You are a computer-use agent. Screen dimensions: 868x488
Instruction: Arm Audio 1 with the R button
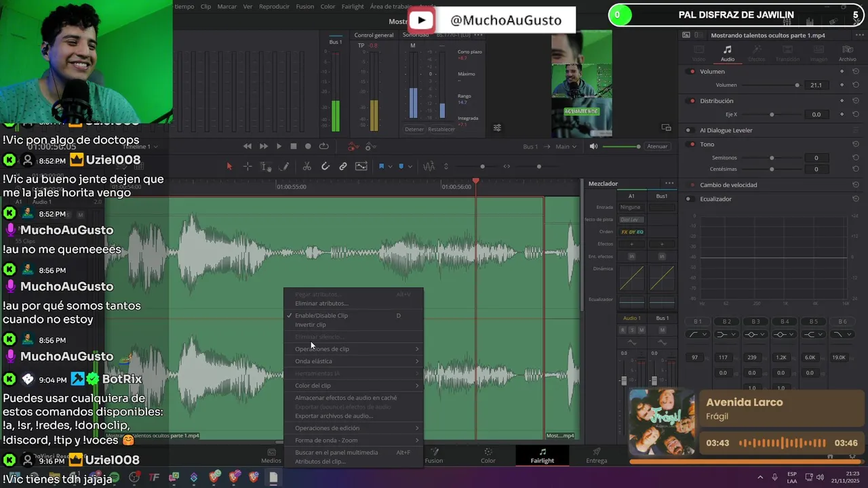[x=623, y=330]
